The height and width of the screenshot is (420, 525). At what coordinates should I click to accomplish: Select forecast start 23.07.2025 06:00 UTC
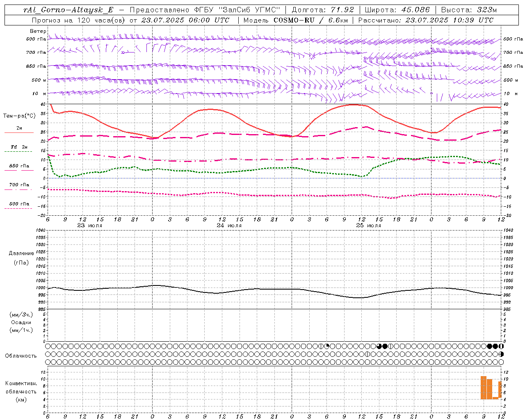coord(185,20)
